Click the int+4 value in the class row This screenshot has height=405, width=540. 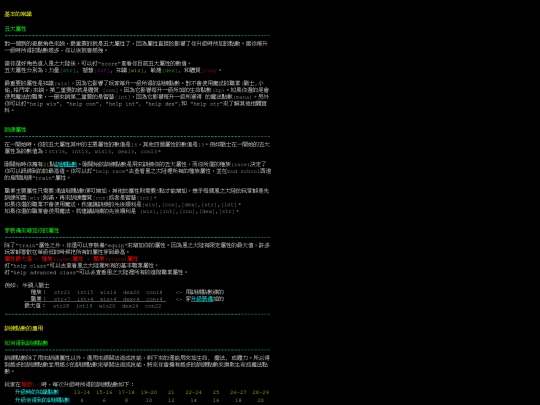pyautogui.click(x=85, y=299)
